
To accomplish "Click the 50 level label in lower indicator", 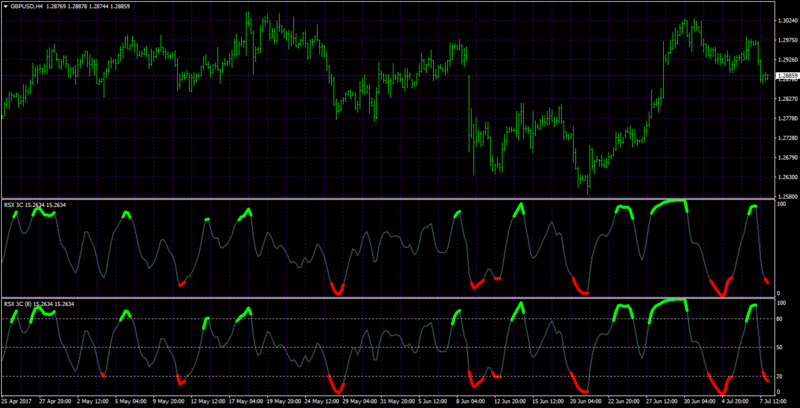I will (x=780, y=348).
